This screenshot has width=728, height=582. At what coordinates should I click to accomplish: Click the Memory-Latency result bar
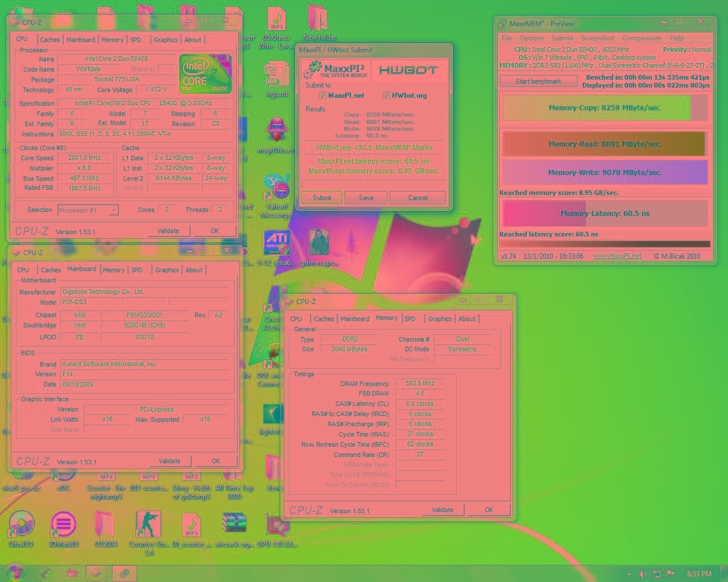point(605,214)
